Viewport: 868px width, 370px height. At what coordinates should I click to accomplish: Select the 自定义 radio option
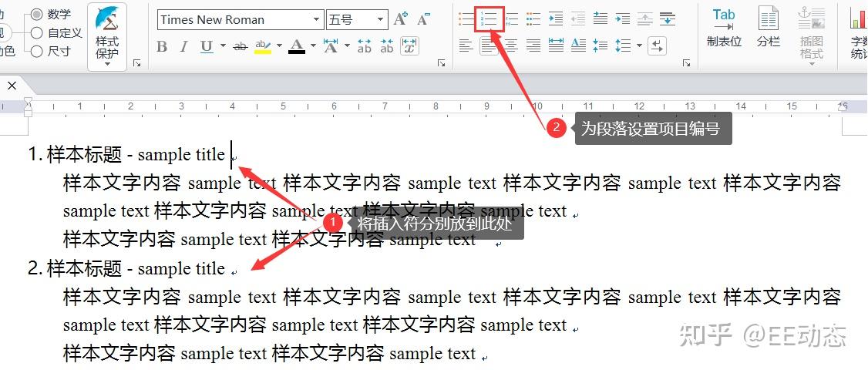pyautogui.click(x=36, y=32)
